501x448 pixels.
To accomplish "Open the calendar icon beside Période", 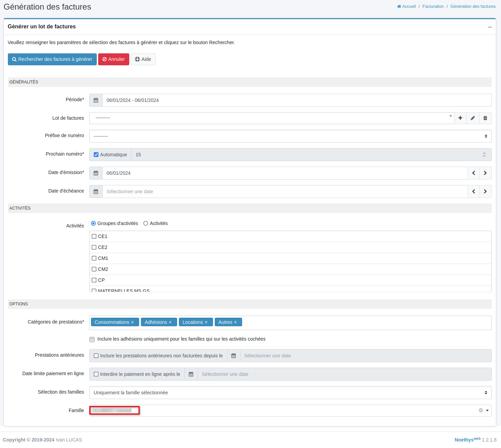I will click(x=96, y=100).
